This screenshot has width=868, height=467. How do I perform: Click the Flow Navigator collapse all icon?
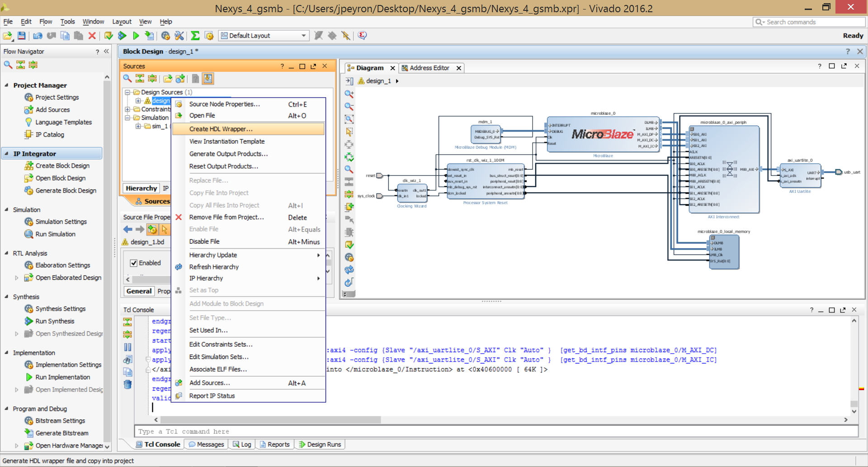tap(21, 65)
